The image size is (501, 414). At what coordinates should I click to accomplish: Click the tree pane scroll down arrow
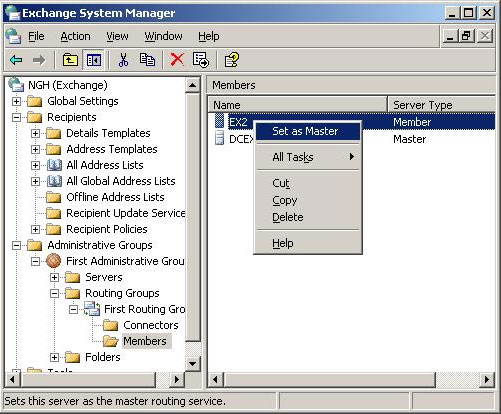(193, 363)
